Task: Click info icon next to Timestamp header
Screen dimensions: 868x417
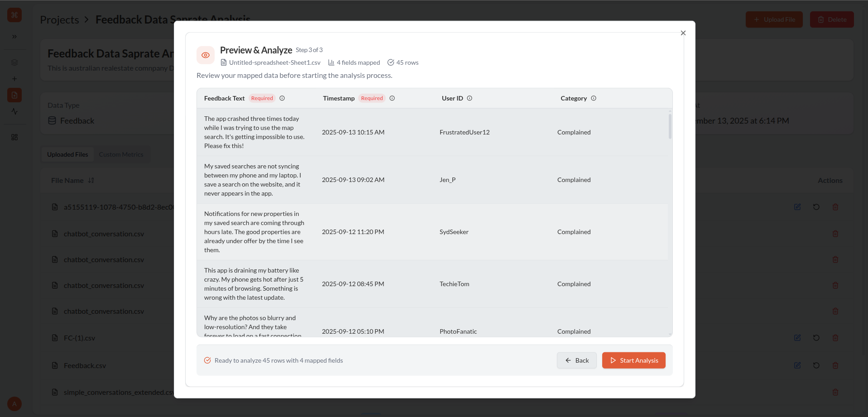Action: click(x=392, y=98)
